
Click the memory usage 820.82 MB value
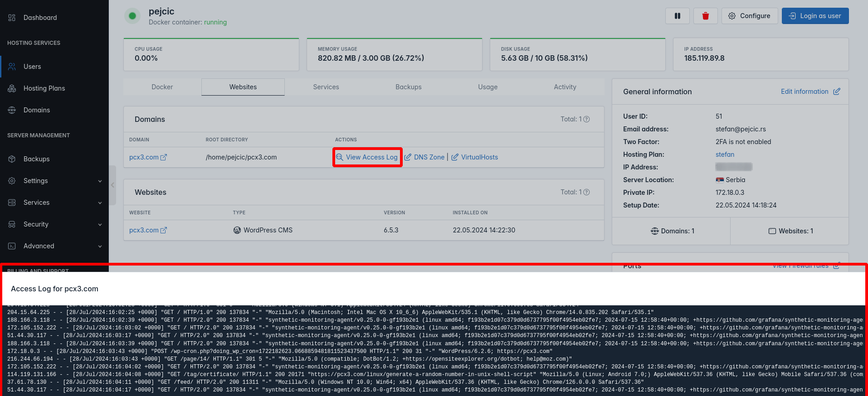(371, 58)
